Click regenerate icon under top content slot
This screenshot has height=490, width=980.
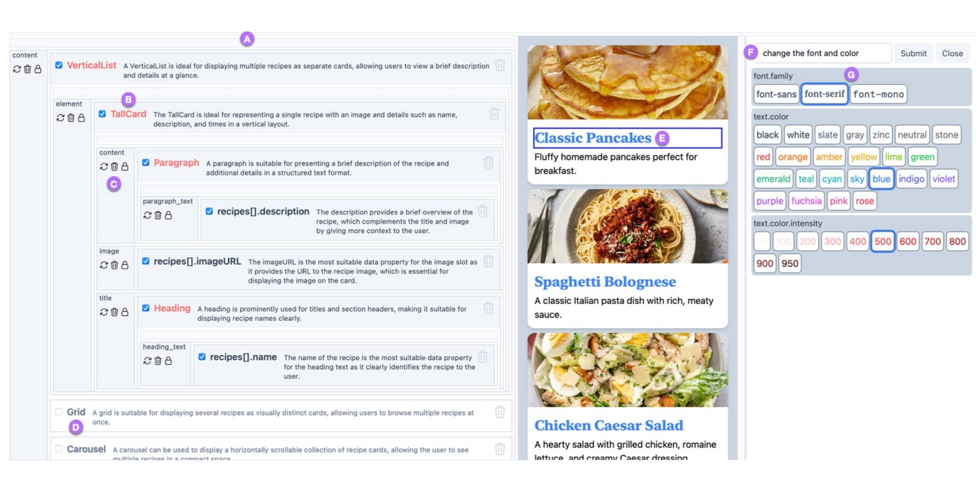(x=17, y=69)
